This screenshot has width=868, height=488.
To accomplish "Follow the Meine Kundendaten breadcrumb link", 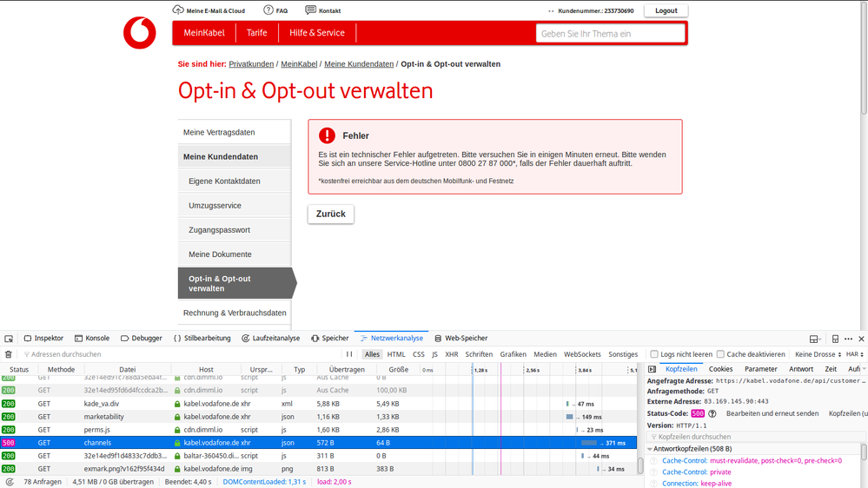I will 359,64.
